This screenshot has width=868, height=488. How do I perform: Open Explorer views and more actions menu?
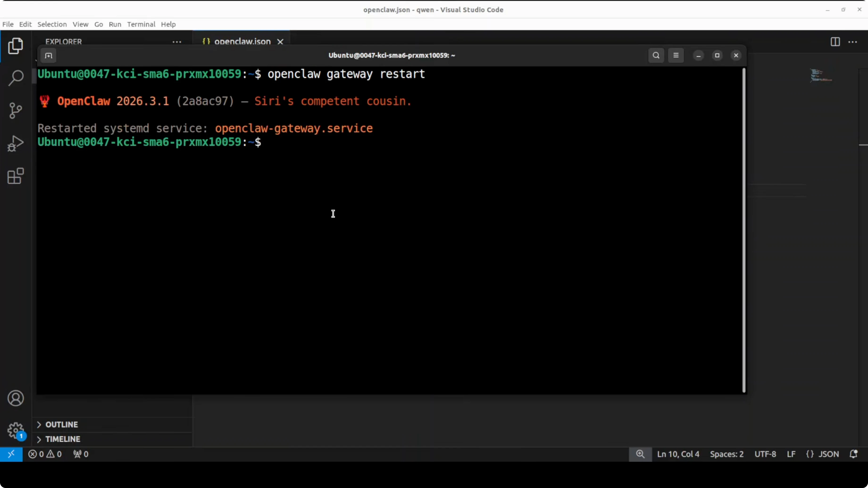177,42
